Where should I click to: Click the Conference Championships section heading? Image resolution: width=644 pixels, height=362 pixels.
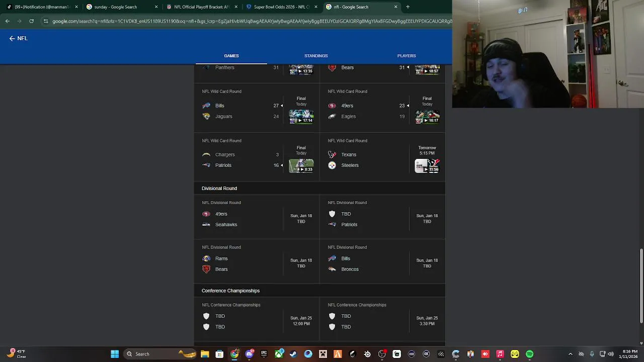point(230,291)
